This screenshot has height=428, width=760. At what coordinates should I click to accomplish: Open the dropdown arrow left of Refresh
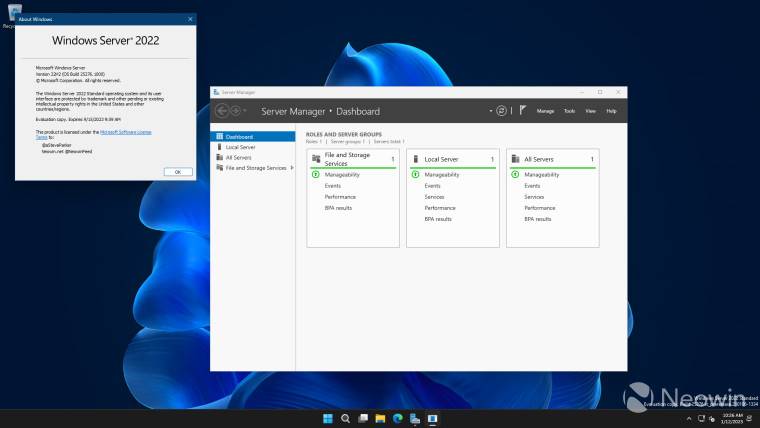[491, 111]
